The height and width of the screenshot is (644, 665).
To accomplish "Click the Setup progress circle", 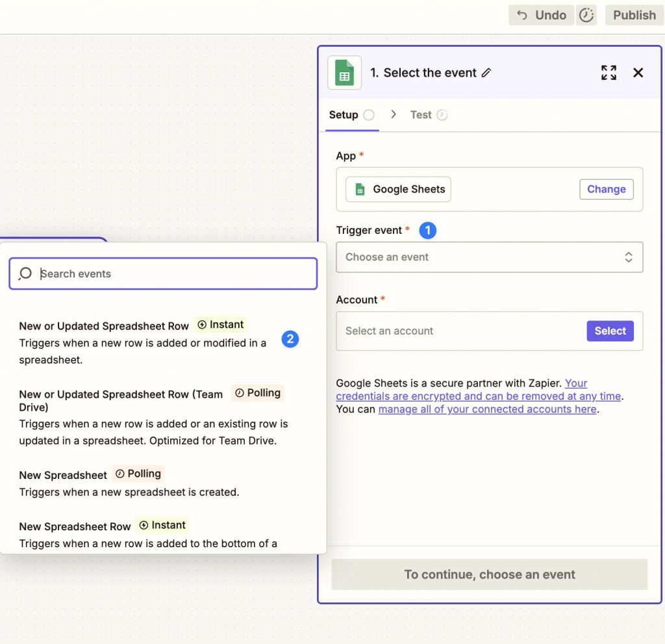I will point(368,114).
